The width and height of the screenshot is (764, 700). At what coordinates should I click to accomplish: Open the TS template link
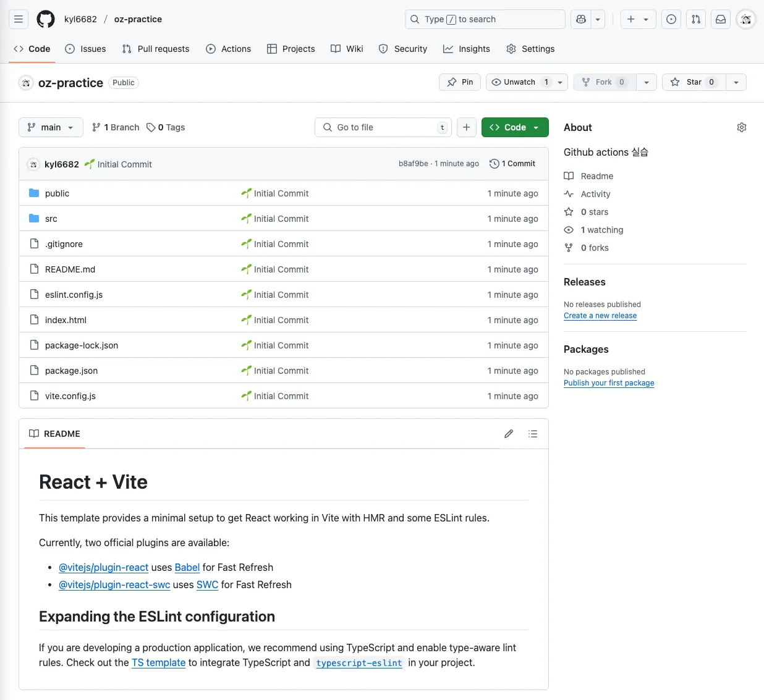[x=158, y=662]
